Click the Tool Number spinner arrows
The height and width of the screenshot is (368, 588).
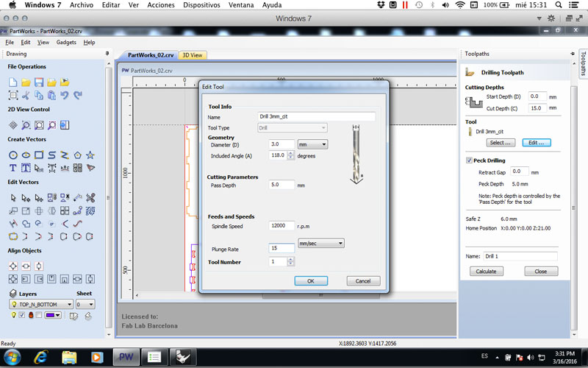coord(290,262)
